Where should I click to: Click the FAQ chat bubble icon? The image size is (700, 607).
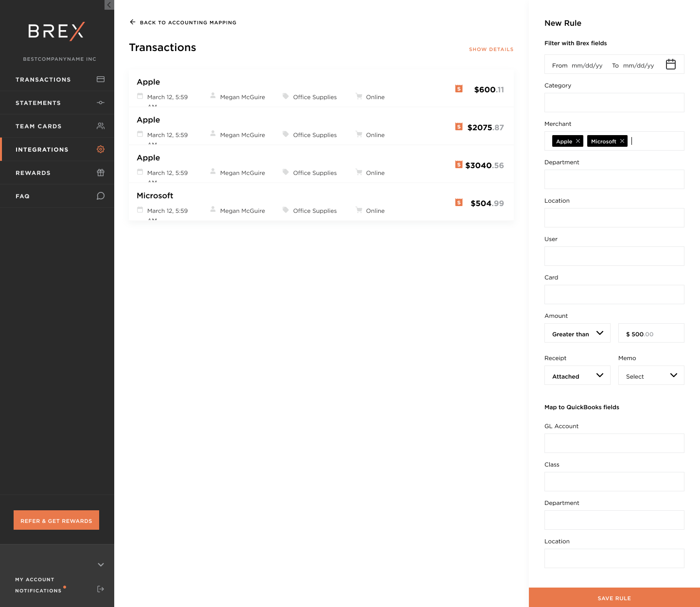[x=101, y=196]
